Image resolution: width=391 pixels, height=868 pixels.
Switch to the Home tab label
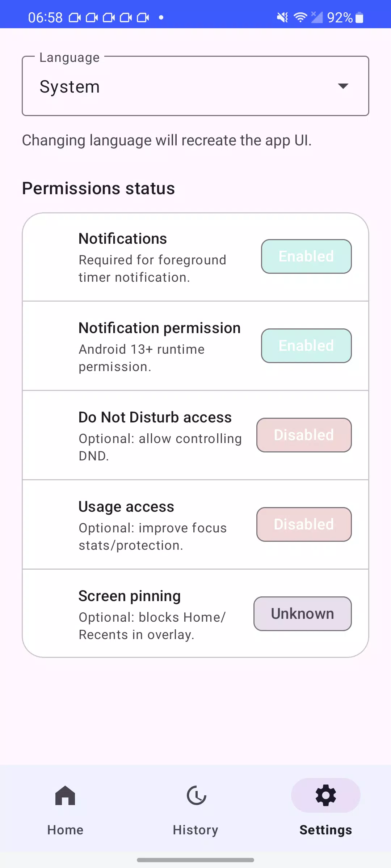(65, 830)
